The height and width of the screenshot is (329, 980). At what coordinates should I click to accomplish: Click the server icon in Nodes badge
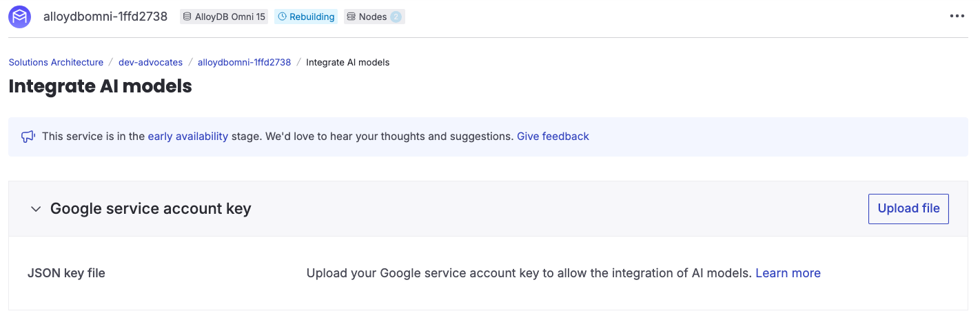pos(351,17)
